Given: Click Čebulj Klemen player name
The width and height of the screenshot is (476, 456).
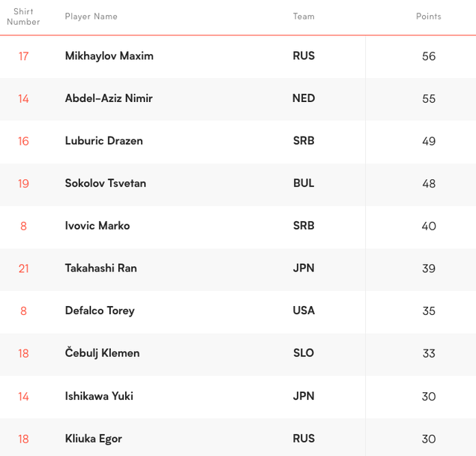Looking at the screenshot, I should pos(102,353).
